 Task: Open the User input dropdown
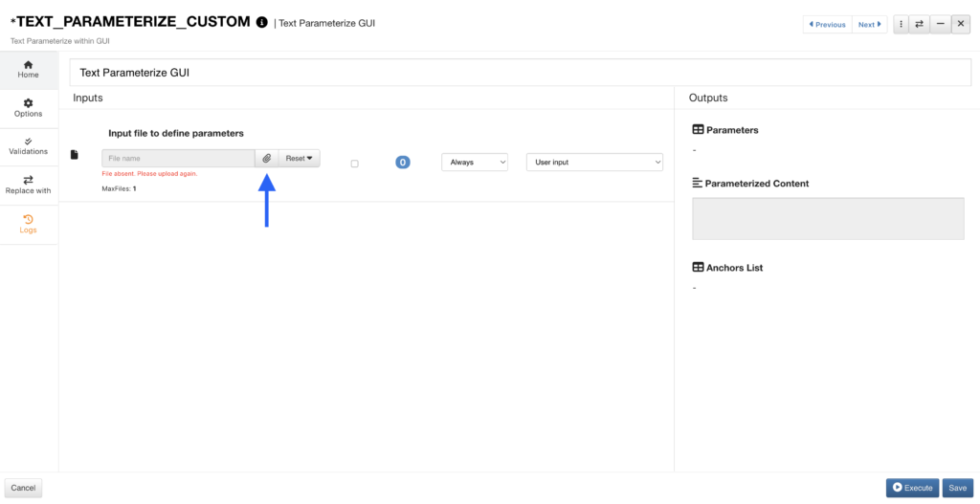pos(594,163)
